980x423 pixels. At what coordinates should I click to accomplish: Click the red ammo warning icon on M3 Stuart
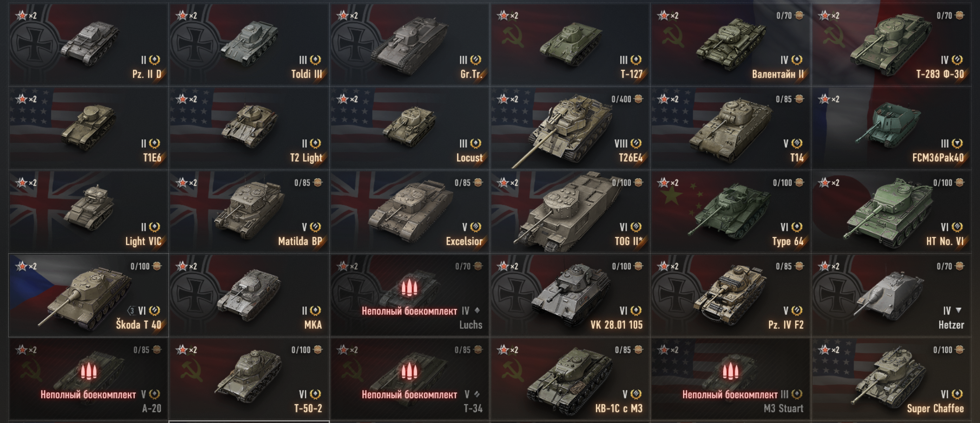[730, 371]
